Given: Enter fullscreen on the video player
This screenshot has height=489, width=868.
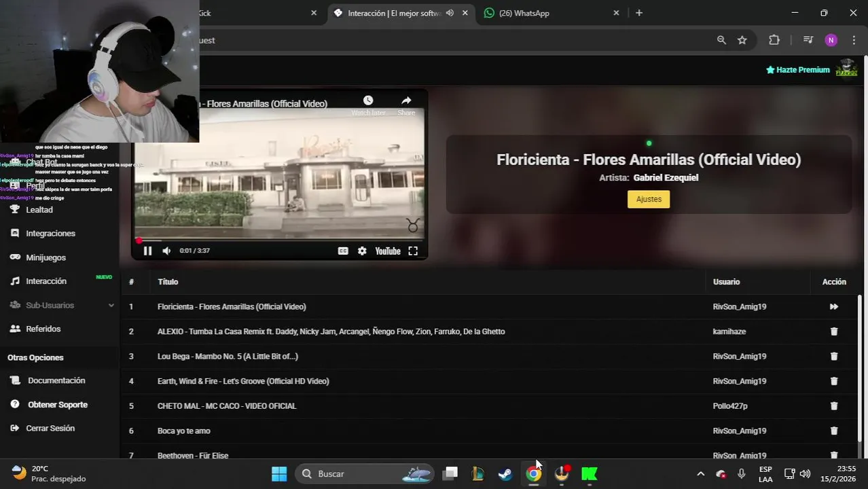Looking at the screenshot, I should 413,251.
